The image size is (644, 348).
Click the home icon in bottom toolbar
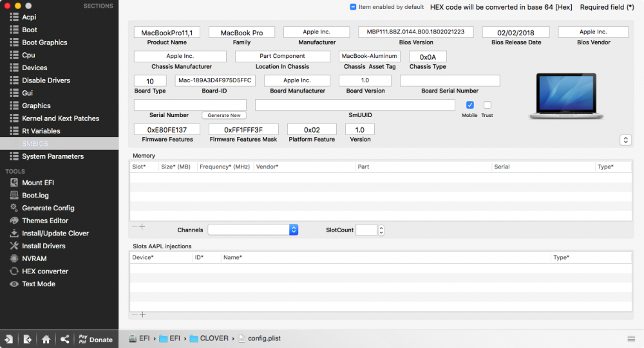click(46, 340)
